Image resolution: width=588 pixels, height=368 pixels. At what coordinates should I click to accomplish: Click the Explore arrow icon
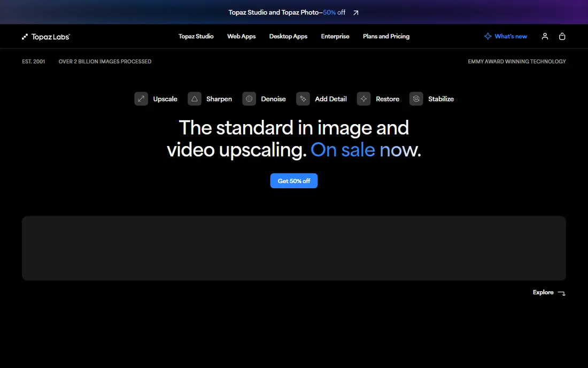(x=561, y=293)
